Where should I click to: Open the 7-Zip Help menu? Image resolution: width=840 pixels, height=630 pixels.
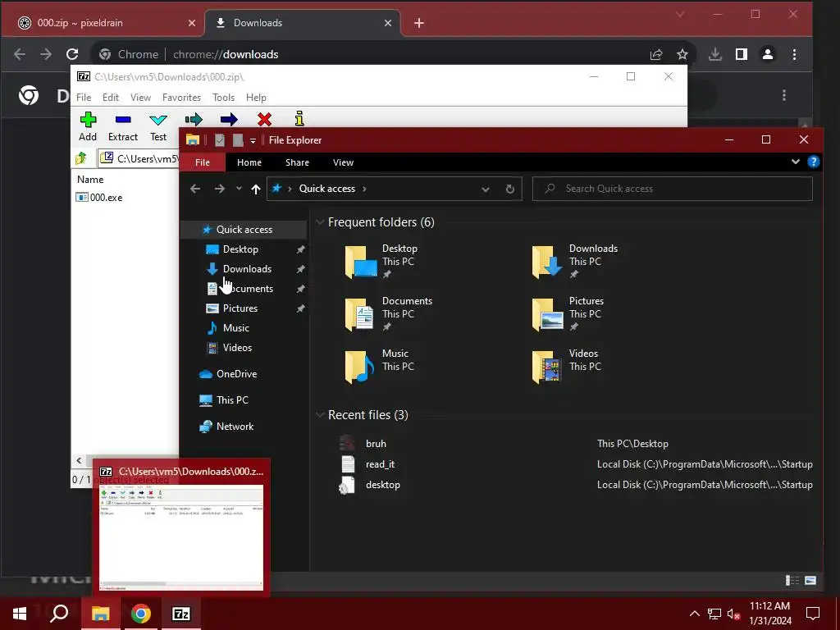click(x=256, y=98)
